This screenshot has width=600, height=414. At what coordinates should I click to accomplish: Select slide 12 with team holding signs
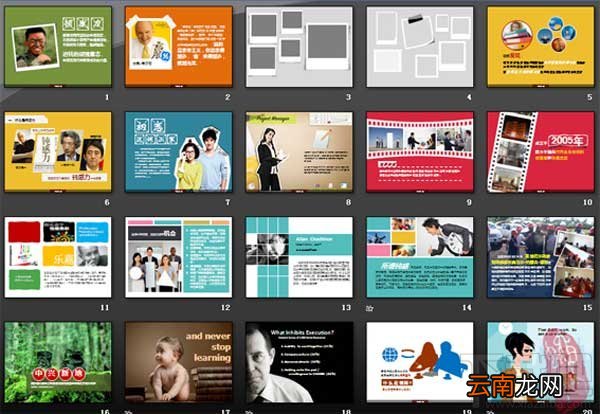coord(179,257)
